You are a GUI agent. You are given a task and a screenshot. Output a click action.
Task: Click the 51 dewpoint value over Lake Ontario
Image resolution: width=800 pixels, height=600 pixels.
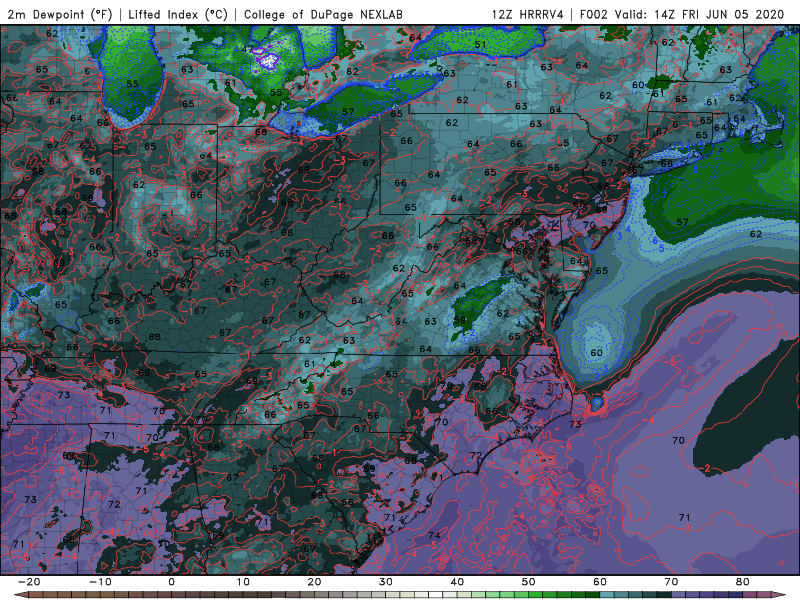click(481, 44)
